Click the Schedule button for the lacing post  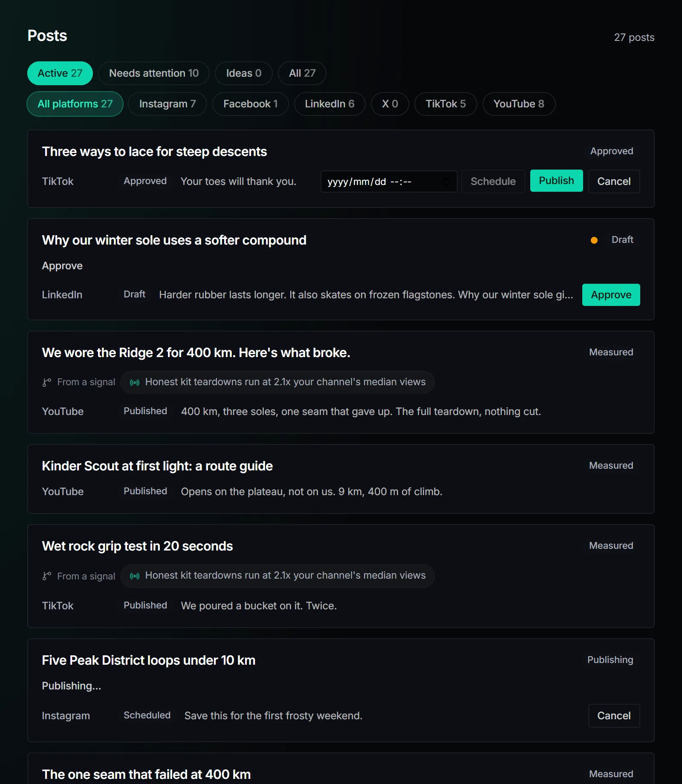coord(493,182)
